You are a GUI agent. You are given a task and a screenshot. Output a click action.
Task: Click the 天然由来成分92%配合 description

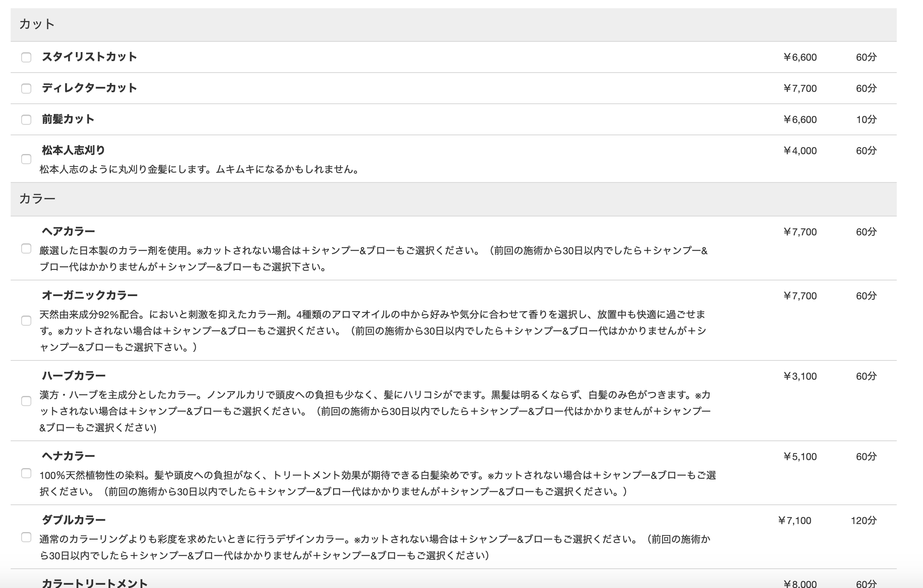372,330
